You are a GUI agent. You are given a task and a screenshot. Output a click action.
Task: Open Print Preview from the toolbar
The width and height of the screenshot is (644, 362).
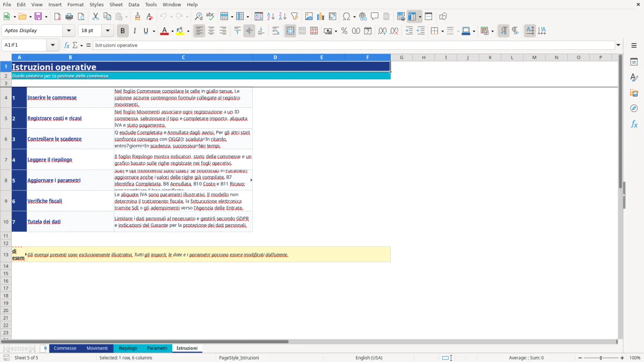click(80, 17)
